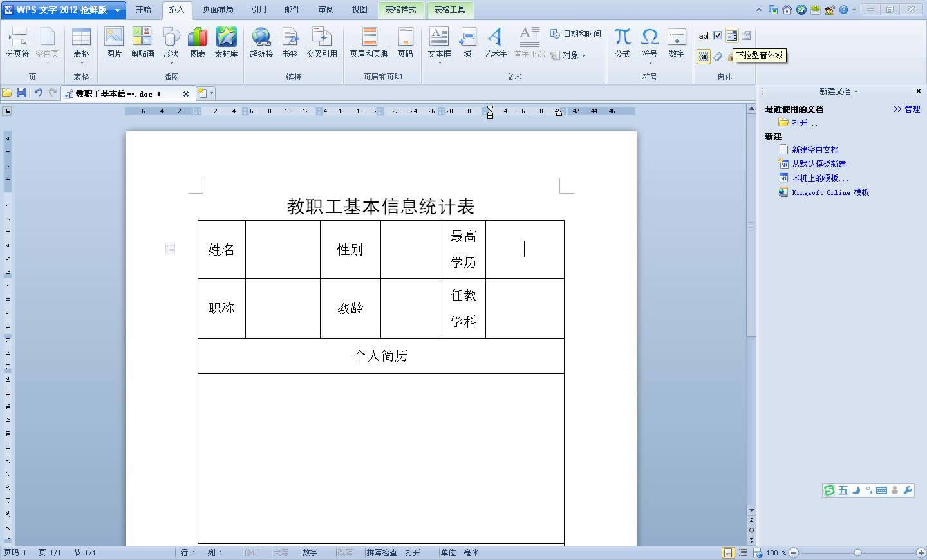
Task: Open the 引用 references tab
Action: click(x=259, y=10)
